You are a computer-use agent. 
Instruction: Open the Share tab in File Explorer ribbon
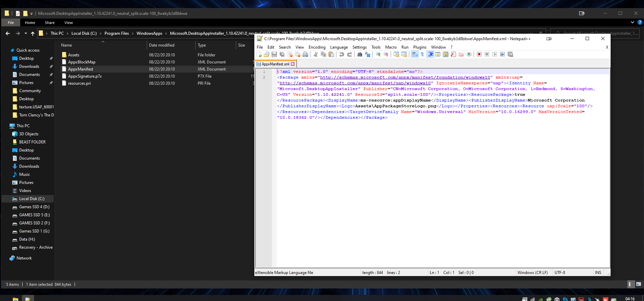pyautogui.click(x=50, y=23)
